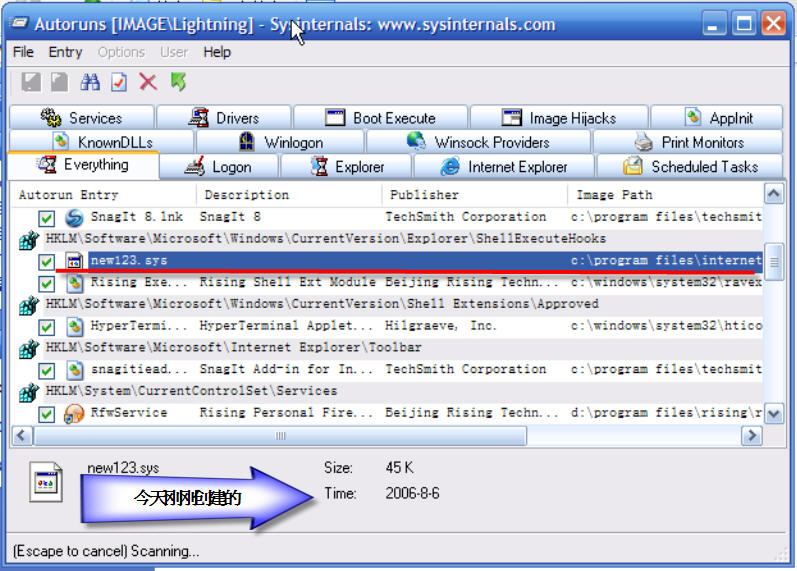Open the Boot Execute tab
797x571 pixels.
[380, 117]
